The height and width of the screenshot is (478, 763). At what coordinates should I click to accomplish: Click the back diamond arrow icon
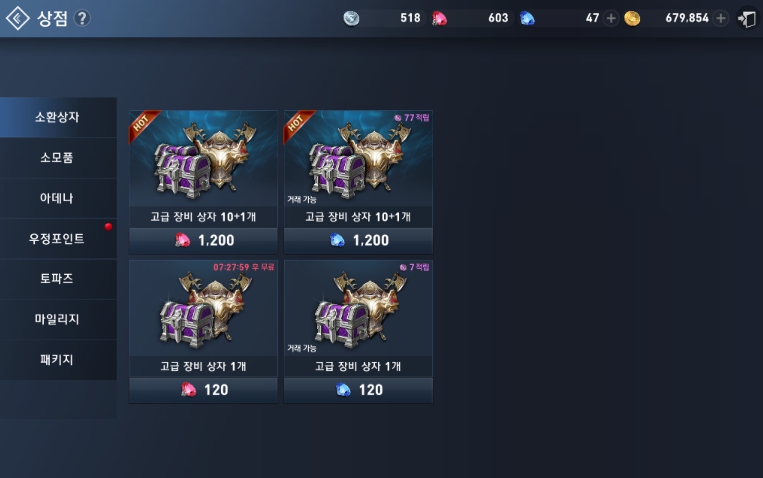pos(18,18)
